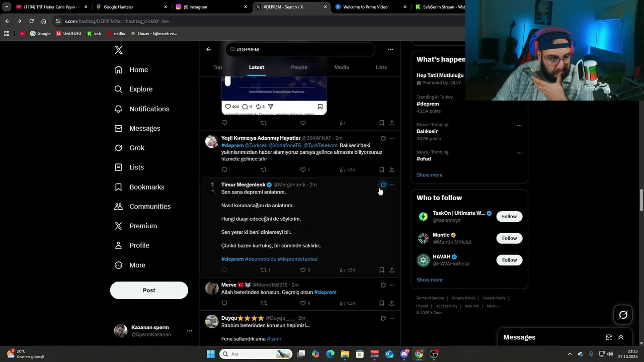Switch to the Lists search tab
This screenshot has width=644, height=362.
tap(381, 67)
